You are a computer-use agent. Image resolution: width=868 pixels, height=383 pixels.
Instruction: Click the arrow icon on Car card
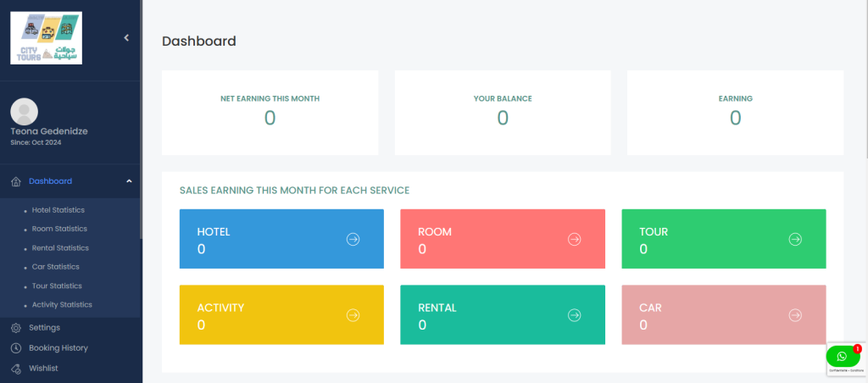tap(795, 315)
